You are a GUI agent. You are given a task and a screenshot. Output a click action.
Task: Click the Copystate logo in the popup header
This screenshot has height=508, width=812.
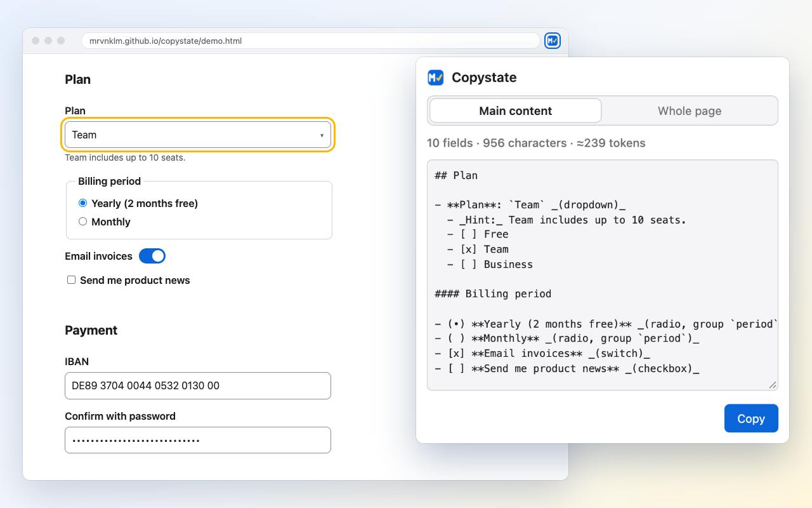pyautogui.click(x=436, y=77)
